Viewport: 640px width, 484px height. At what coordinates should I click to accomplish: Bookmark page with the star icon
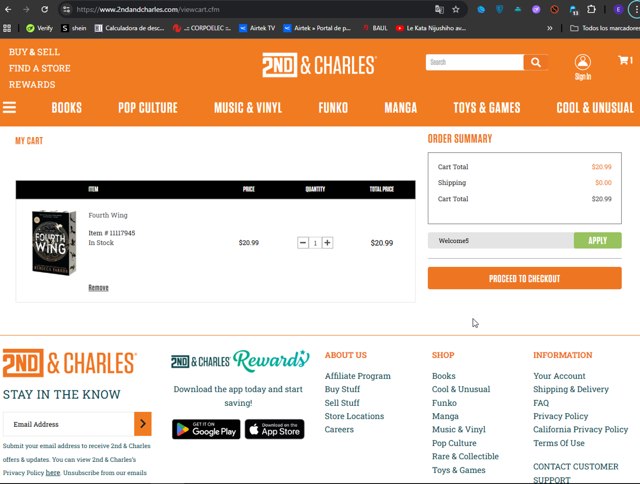[456, 9]
